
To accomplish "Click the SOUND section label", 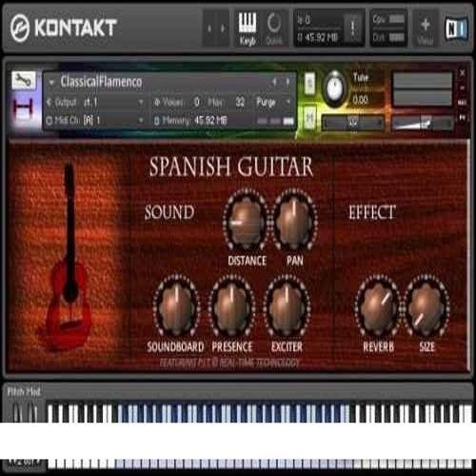I will [x=169, y=211].
